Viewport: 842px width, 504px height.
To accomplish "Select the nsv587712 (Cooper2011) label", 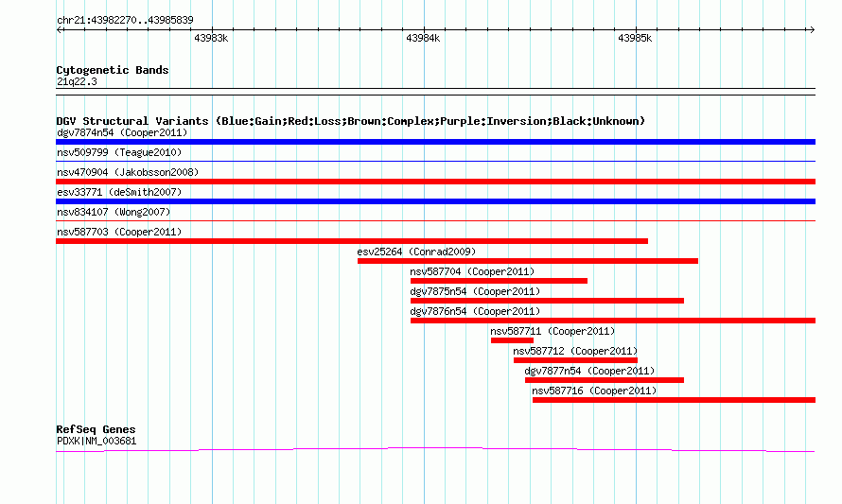I will click(575, 351).
